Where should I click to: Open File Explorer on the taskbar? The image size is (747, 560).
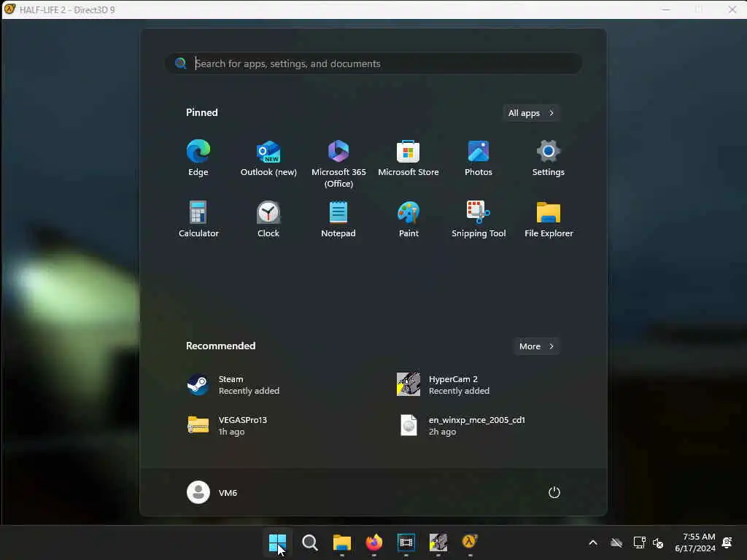pos(341,542)
